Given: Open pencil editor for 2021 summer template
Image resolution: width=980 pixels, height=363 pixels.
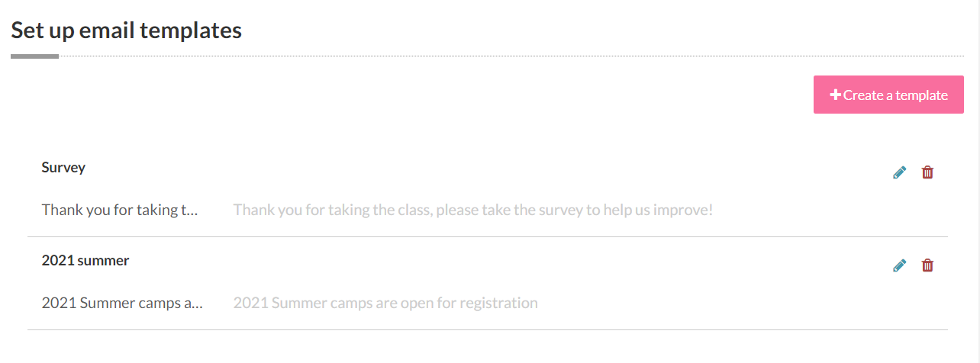Looking at the screenshot, I should click(899, 265).
